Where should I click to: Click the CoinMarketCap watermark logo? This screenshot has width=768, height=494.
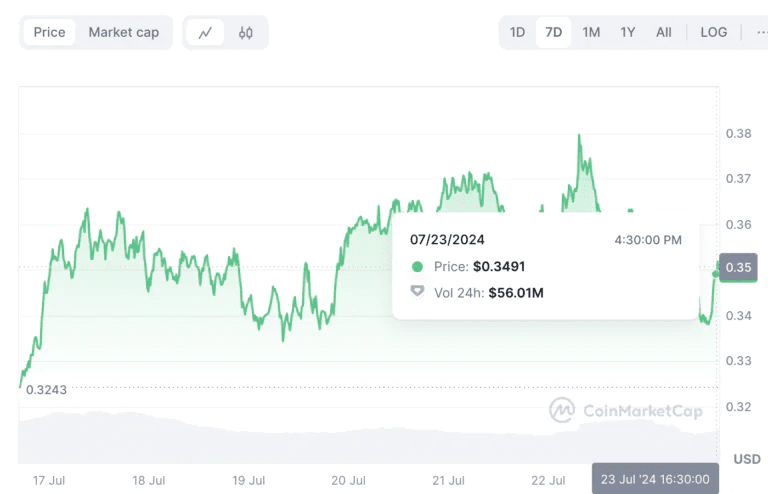coord(626,410)
